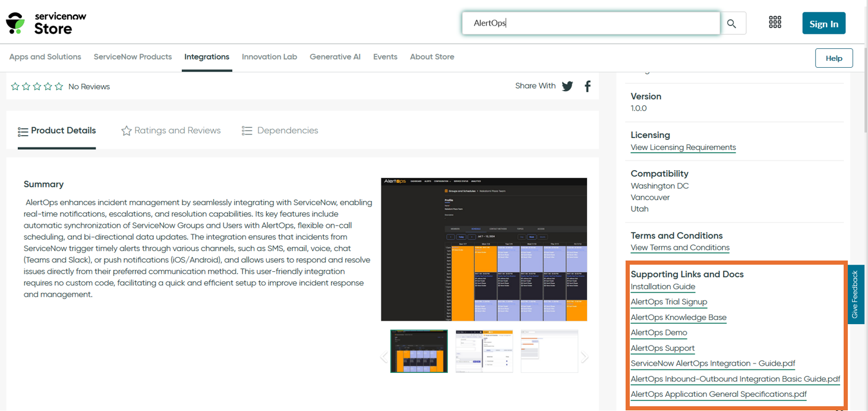
Task: Switch to the Ratings and Reviews tab
Action: [171, 130]
